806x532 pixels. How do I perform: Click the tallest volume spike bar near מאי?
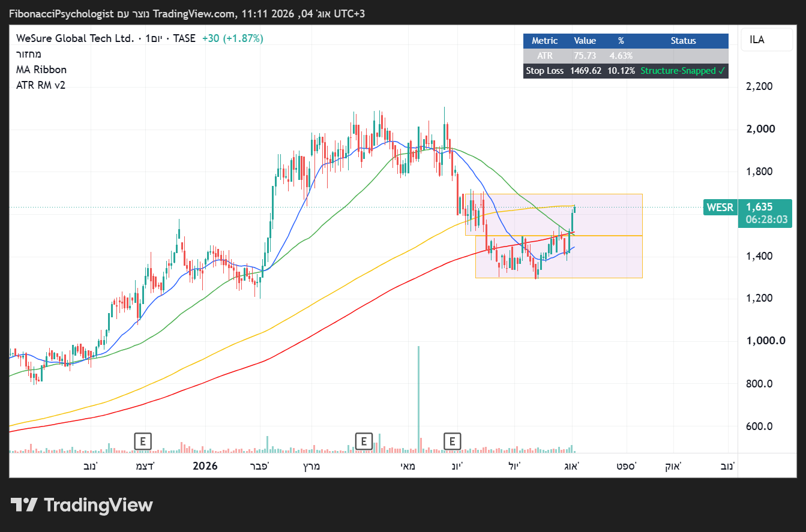pos(418,399)
